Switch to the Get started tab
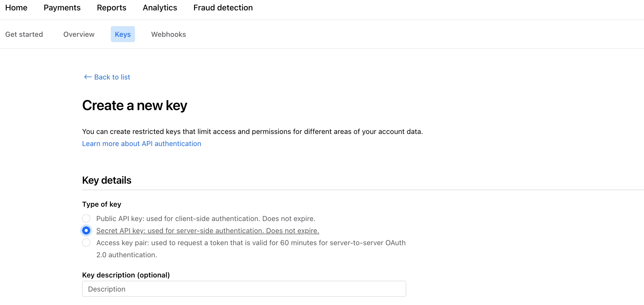This screenshot has width=644, height=305. pos(24,34)
